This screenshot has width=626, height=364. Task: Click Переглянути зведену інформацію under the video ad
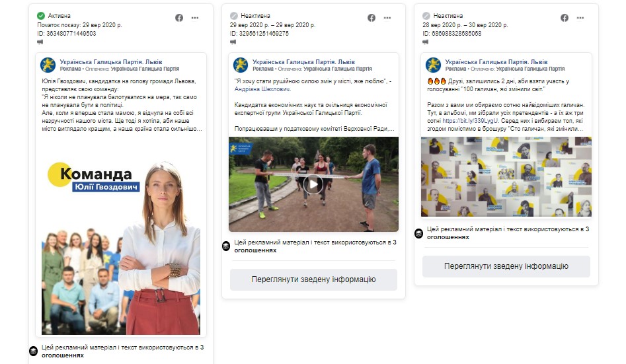pos(313,279)
